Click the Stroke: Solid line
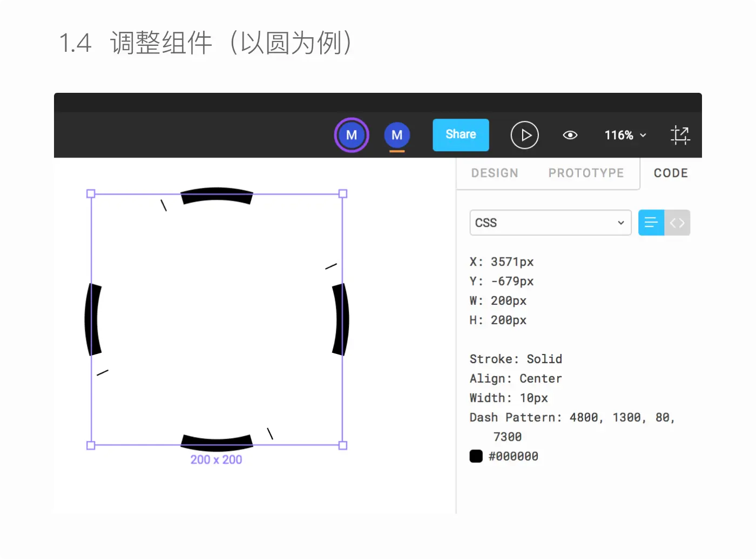This screenshot has height=559, width=756. (516, 359)
